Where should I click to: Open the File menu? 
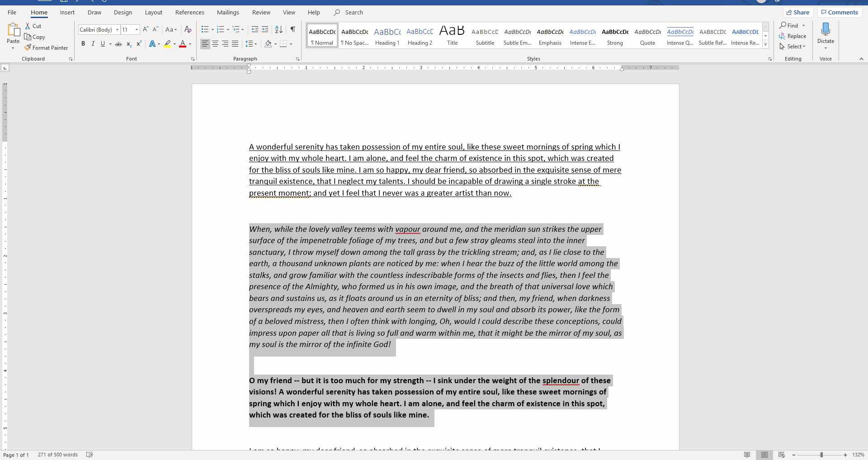[x=12, y=12]
